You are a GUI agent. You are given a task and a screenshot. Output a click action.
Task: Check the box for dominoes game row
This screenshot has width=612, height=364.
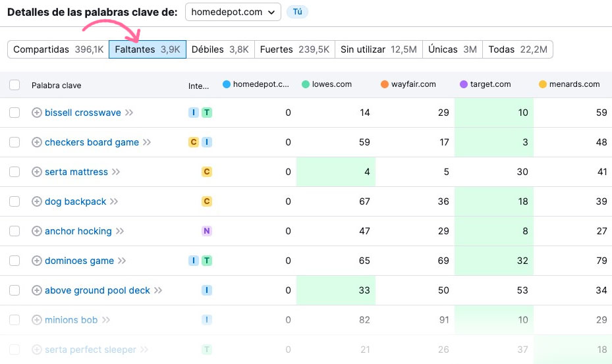14,261
